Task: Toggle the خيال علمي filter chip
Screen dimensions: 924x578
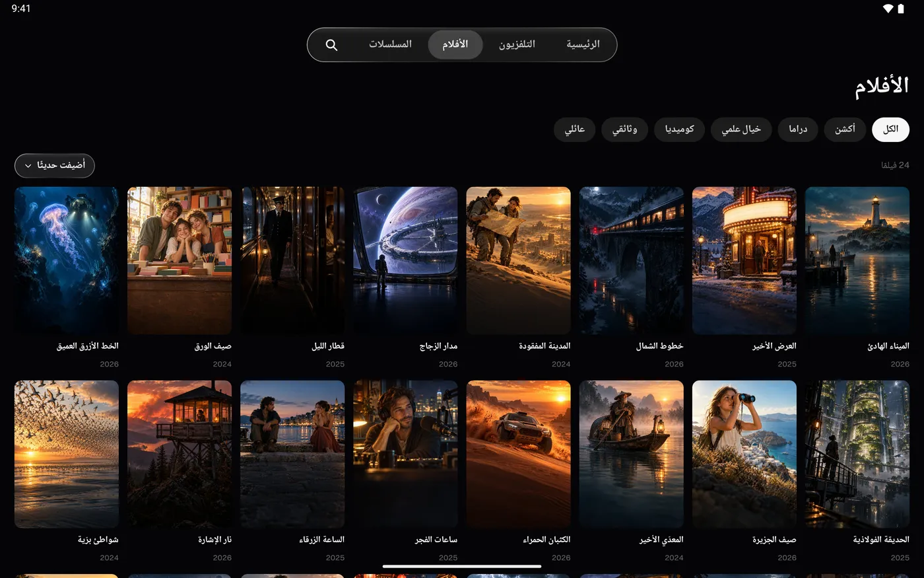Action: coord(741,129)
